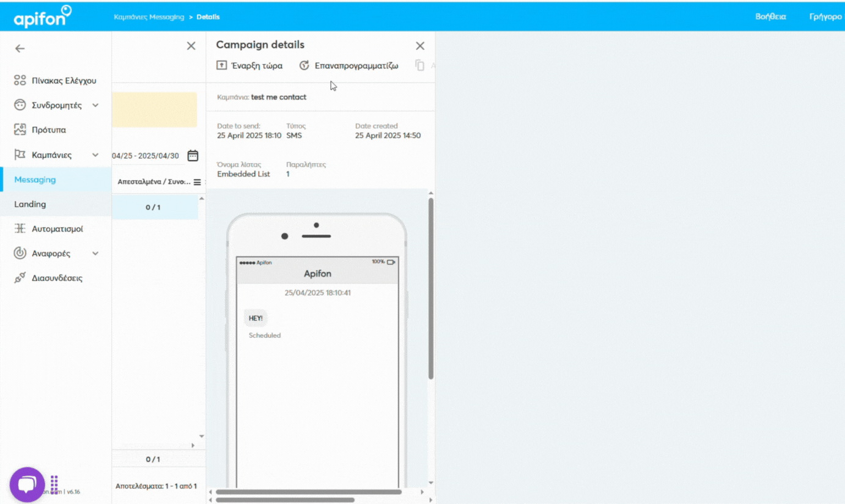Click the calendar date picker icon
Screen dimensions: 845x504
[193, 156]
